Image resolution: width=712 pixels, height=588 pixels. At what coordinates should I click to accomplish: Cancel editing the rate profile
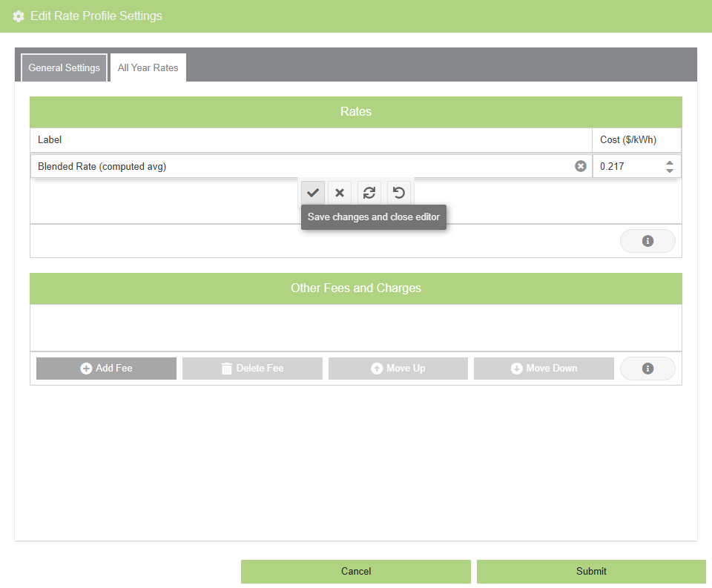coord(355,571)
